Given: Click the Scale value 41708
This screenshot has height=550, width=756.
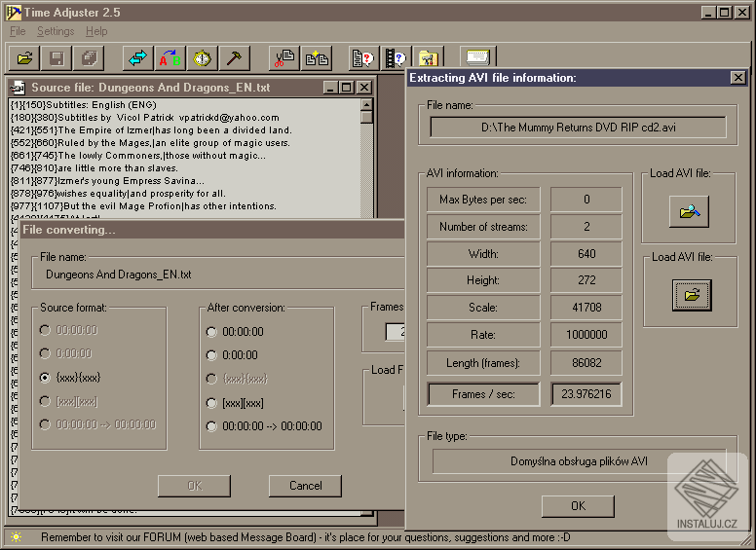Looking at the screenshot, I should [x=586, y=308].
